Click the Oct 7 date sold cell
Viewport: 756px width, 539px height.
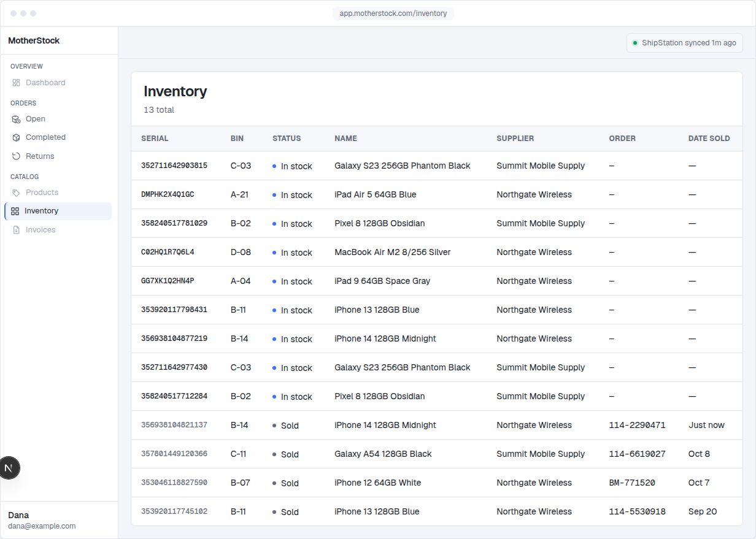pos(699,483)
